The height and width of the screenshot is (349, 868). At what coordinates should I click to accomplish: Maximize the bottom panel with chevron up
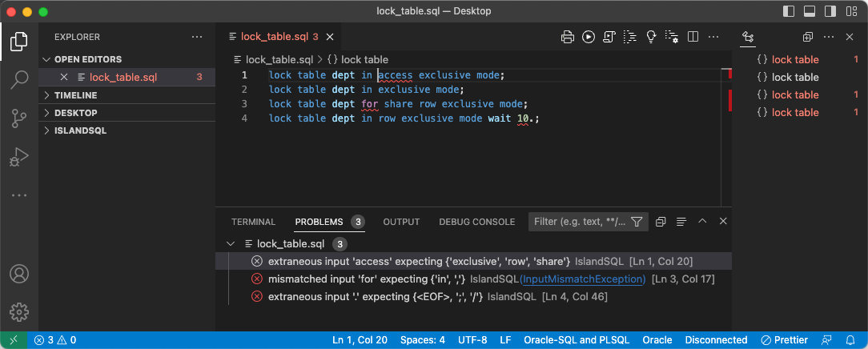click(702, 221)
